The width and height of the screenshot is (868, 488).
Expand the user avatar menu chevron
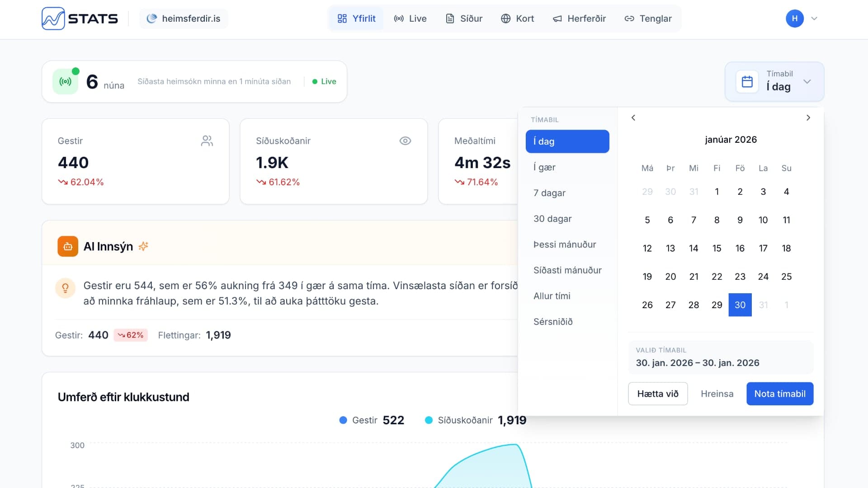[x=814, y=19]
